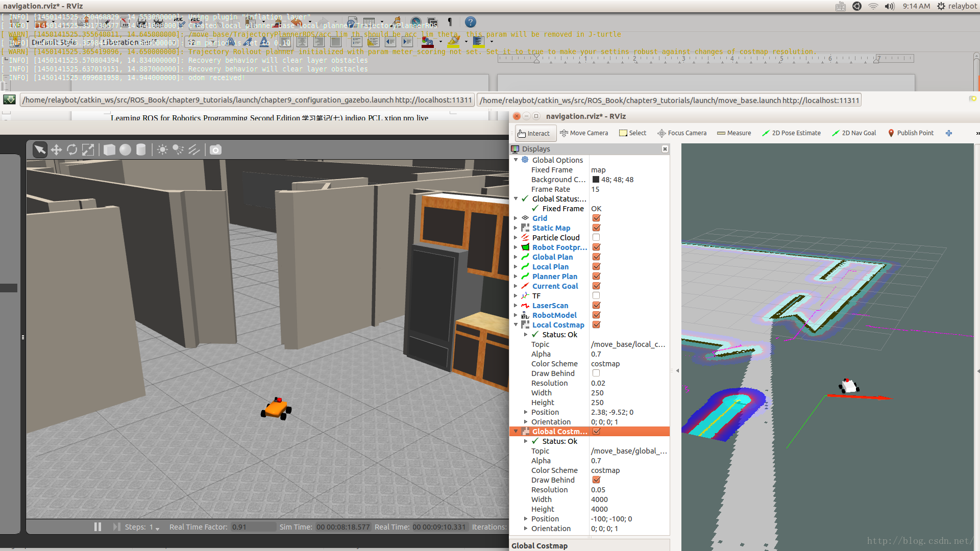The width and height of the screenshot is (980, 551).
Task: Close the Displays panel
Action: [x=665, y=149]
